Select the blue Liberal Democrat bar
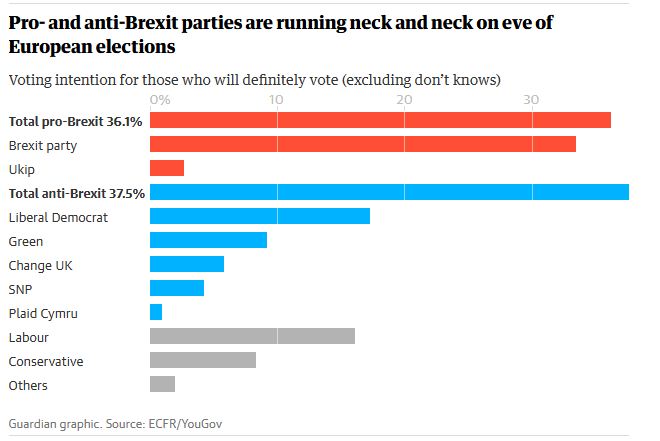660x441 pixels. click(259, 216)
